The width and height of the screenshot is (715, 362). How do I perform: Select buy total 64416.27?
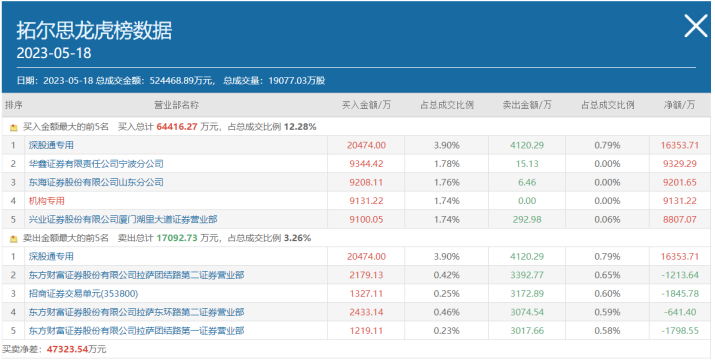click(177, 127)
